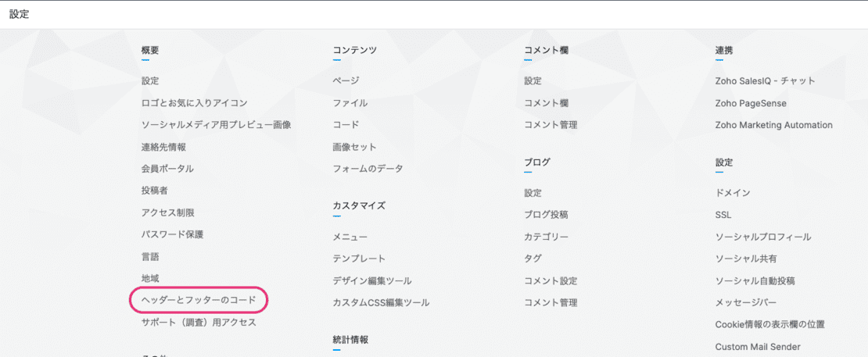
Task: Open カスタムCSS編集ツール
Action: [x=381, y=302]
